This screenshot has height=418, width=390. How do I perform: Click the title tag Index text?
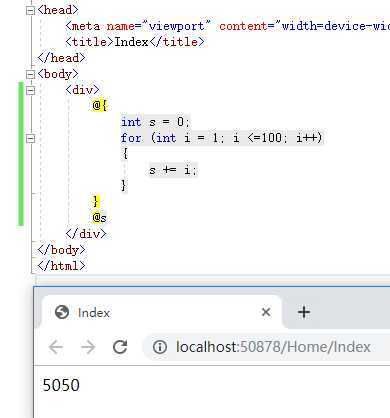[131, 42]
